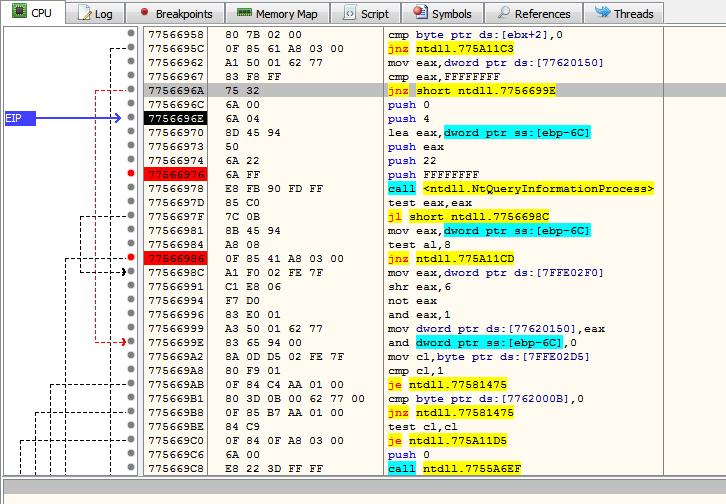726x504 pixels.
Task: Select highlighted address 7756696E at EIP
Action: pyautogui.click(x=174, y=118)
